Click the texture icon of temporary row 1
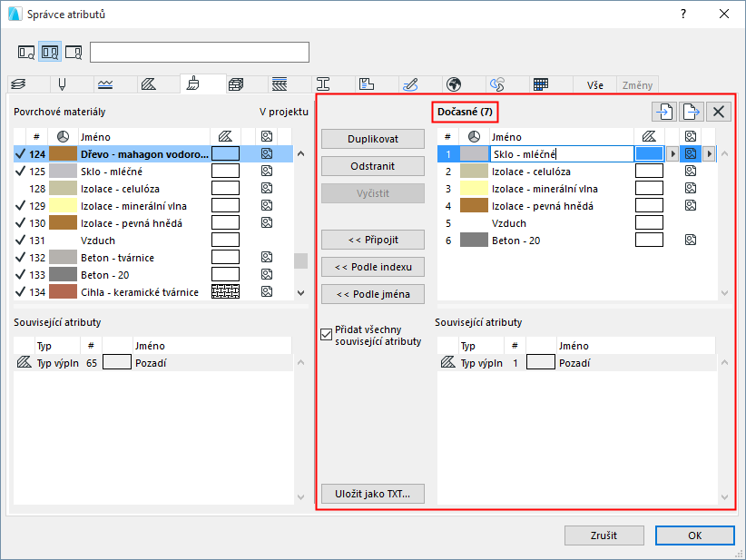The height and width of the screenshot is (560, 746). click(x=691, y=153)
